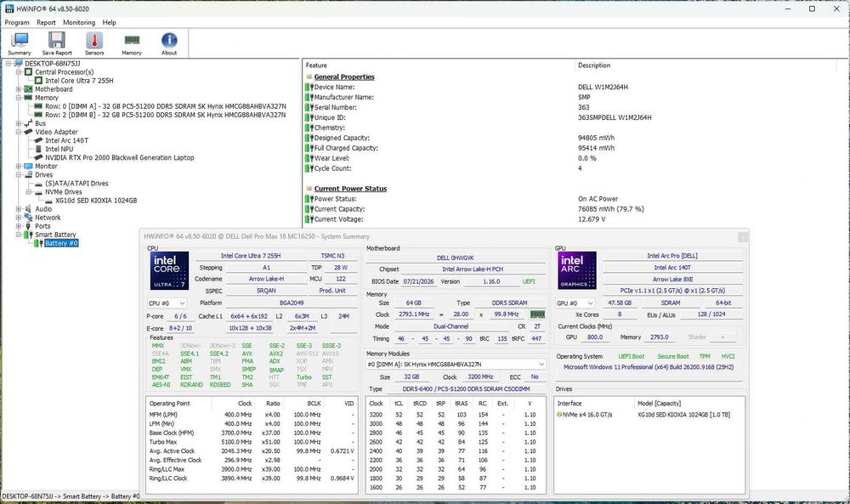Click the Save Report floppy icon

point(56,42)
